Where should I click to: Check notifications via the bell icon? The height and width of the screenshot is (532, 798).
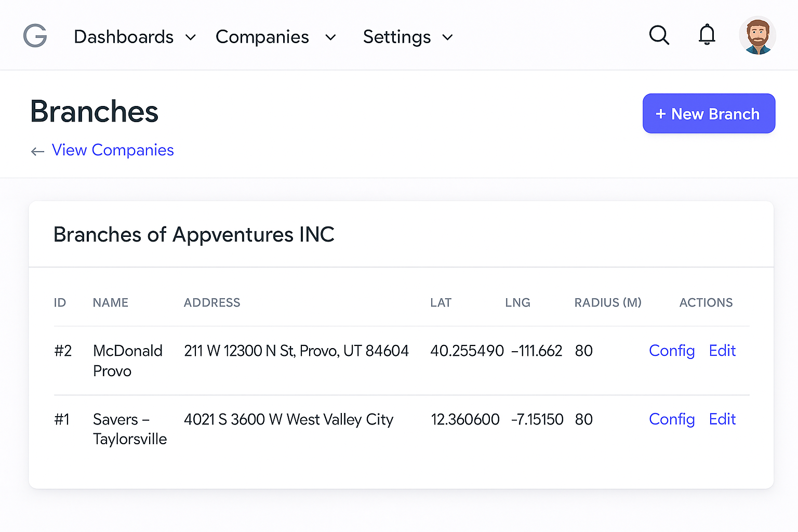pyautogui.click(x=707, y=34)
